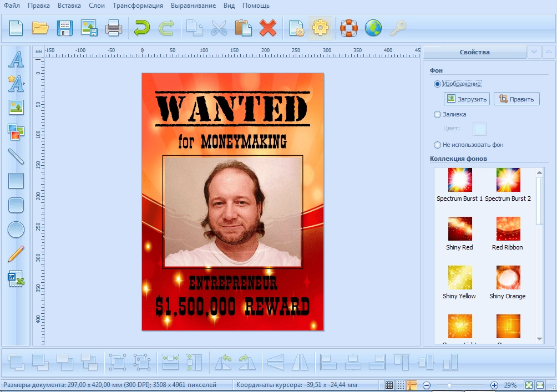Choose the Spectrum Burst 1 background
The height and width of the screenshot is (392, 557).
tap(459, 185)
